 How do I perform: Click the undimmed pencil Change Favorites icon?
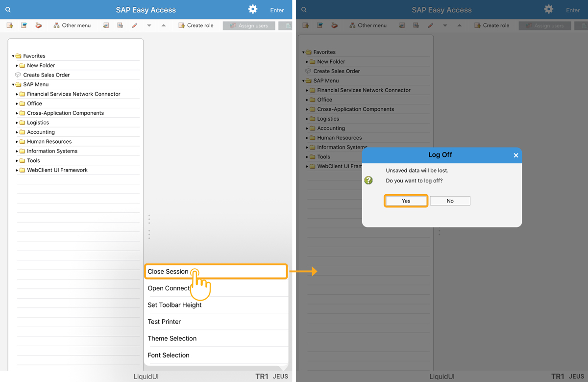(135, 25)
